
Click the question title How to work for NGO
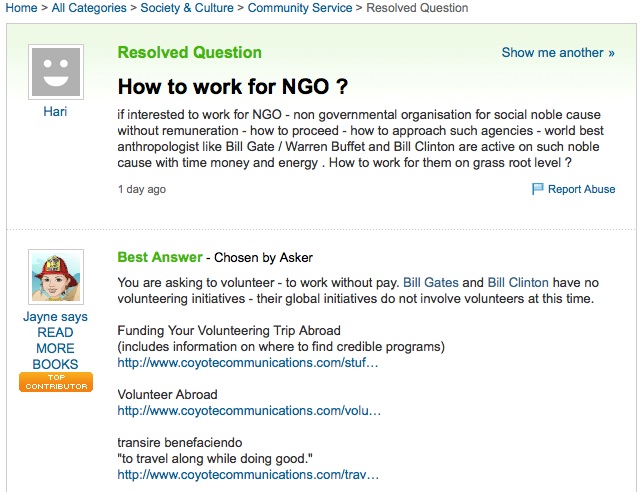tap(233, 87)
